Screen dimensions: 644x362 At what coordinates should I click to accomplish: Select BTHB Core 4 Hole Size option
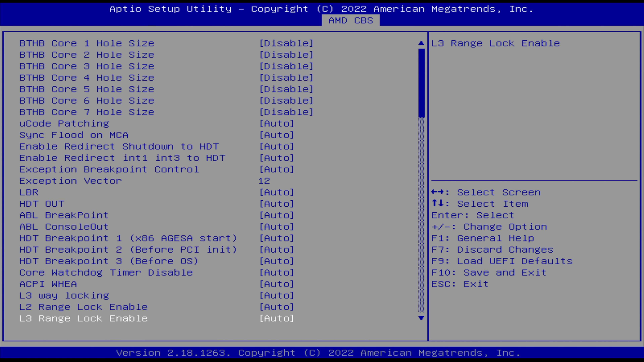(x=166, y=78)
